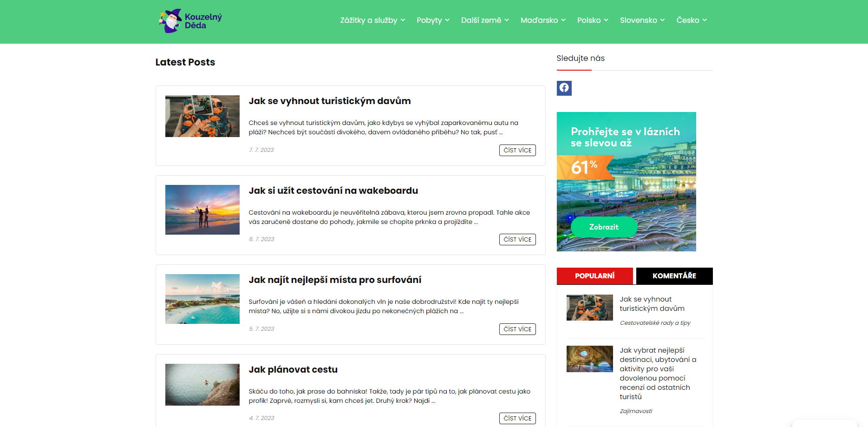Open sunset beach thumbnail of wakeboard post
This screenshot has height=427, width=868.
(202, 210)
